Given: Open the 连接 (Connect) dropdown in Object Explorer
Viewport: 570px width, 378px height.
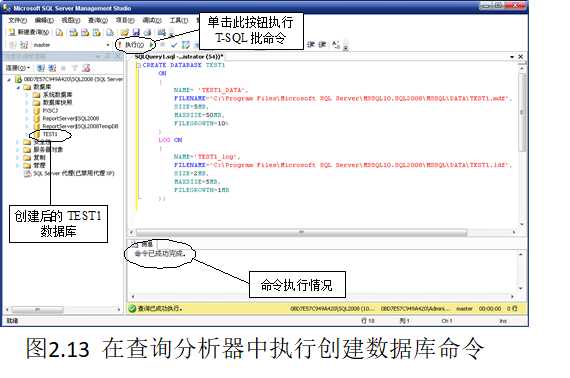Looking at the screenshot, I should click(17, 68).
